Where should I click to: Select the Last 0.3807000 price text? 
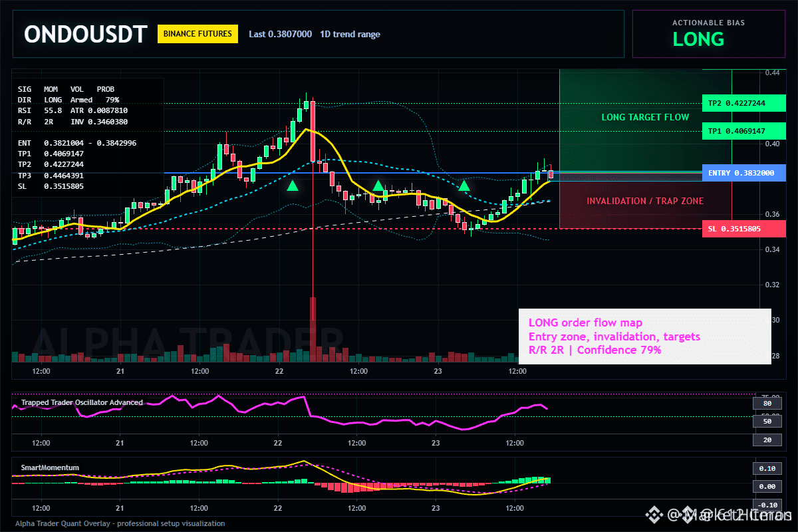coord(280,34)
